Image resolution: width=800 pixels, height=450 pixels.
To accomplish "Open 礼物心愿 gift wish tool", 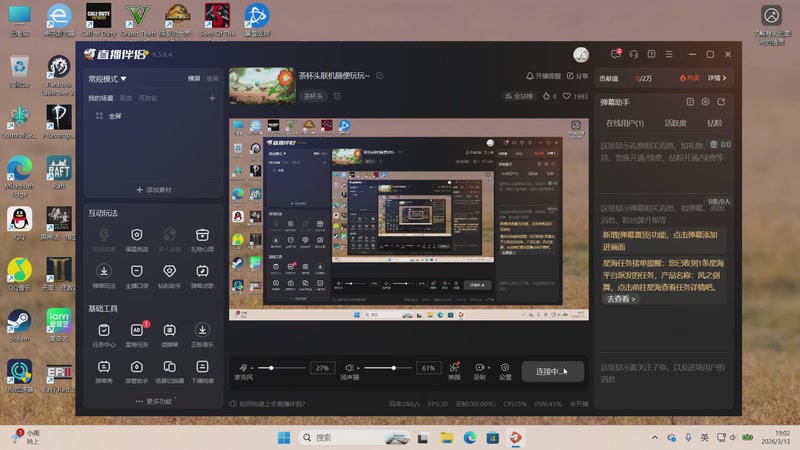I will tap(203, 239).
